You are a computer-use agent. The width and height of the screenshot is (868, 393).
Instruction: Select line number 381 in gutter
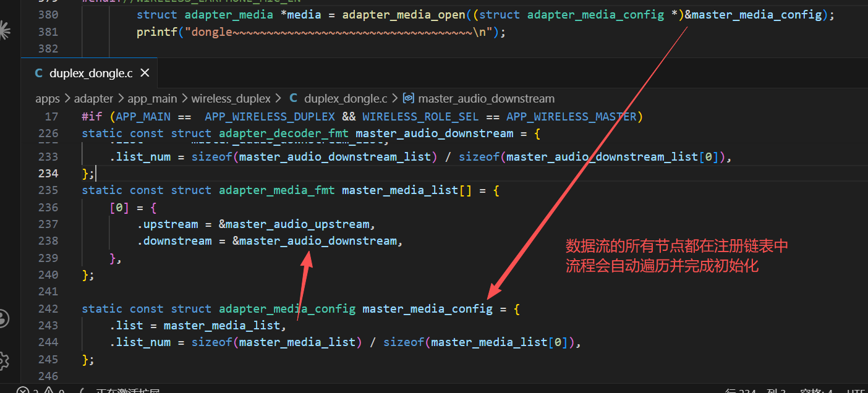point(48,32)
